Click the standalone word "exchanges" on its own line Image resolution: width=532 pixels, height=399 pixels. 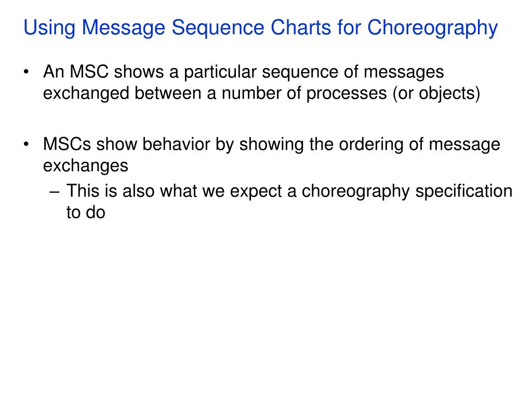coord(86,167)
